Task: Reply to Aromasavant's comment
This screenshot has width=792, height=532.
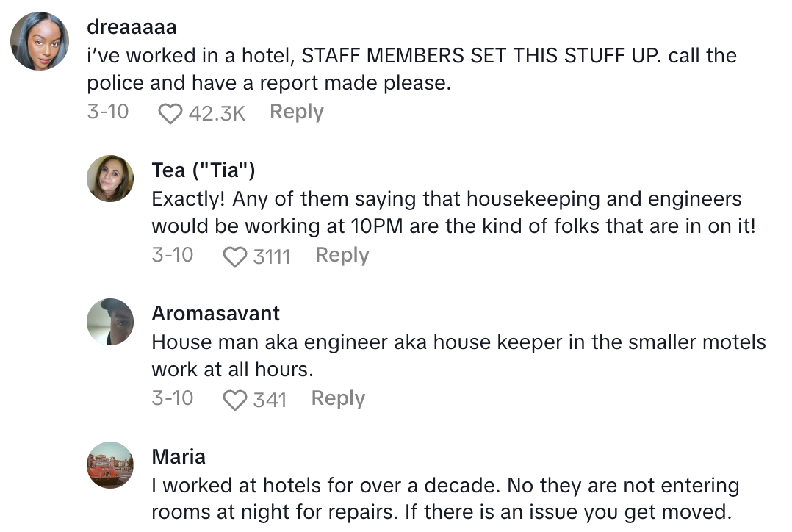Action: point(338,398)
